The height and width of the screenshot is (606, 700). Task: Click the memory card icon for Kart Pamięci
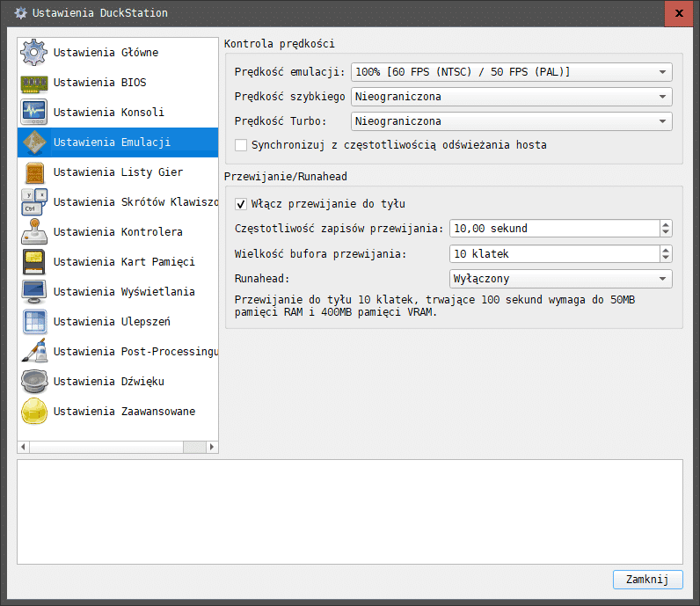34,262
